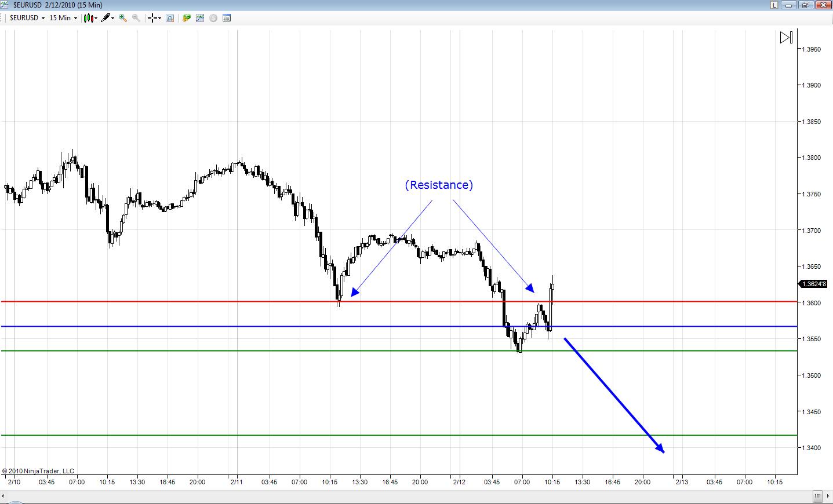The width and height of the screenshot is (833, 504).
Task: Click the 1.3500 price axis label
Action: coord(812,375)
